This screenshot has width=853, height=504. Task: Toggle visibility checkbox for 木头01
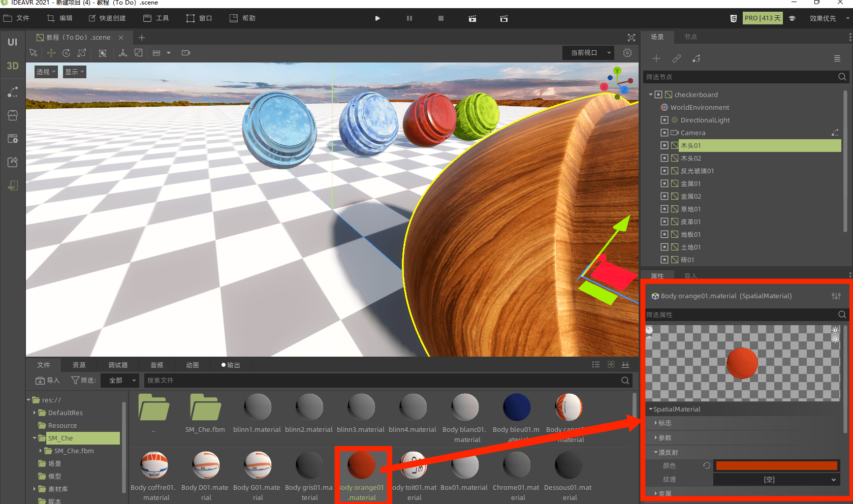(x=665, y=145)
